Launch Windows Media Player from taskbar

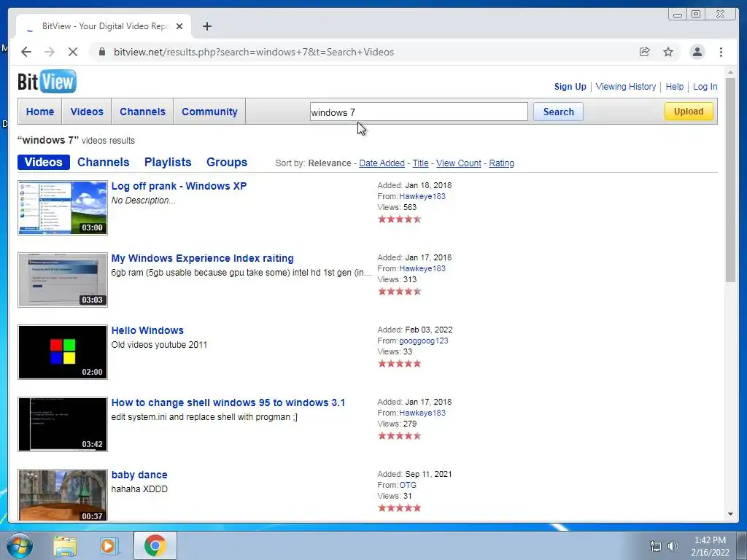[108, 546]
